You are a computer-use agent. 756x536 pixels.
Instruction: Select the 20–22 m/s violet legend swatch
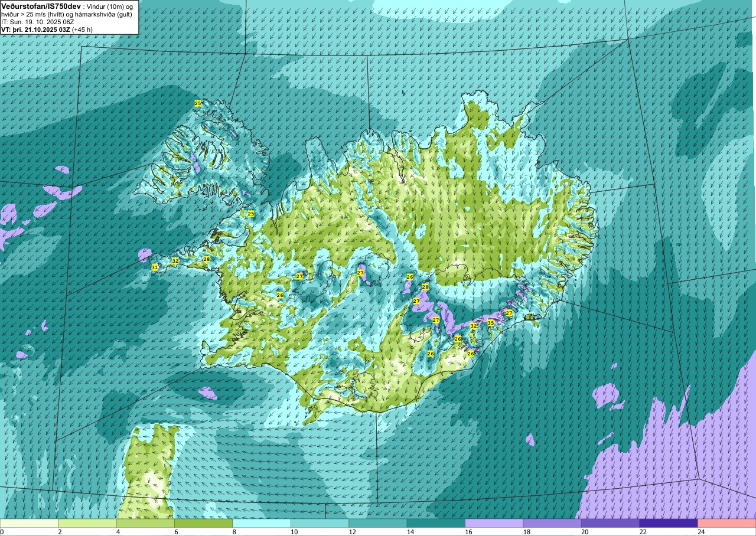611,524
